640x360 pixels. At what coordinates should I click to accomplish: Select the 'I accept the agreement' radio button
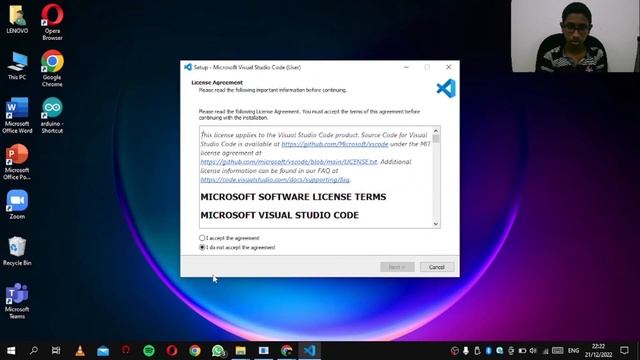point(202,238)
